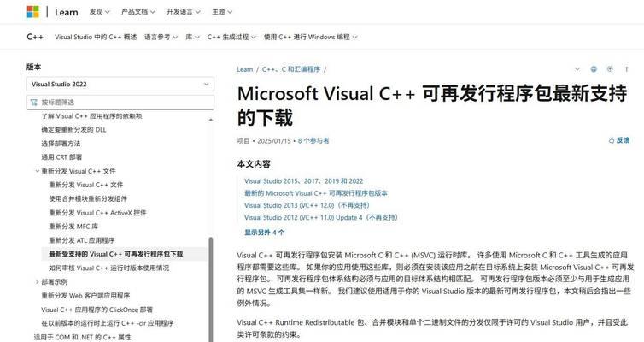Jump to Visual Studio 2013 (VC++ 12.0) section
Image resolution: width=644 pixels, height=342 pixels.
click(307, 205)
